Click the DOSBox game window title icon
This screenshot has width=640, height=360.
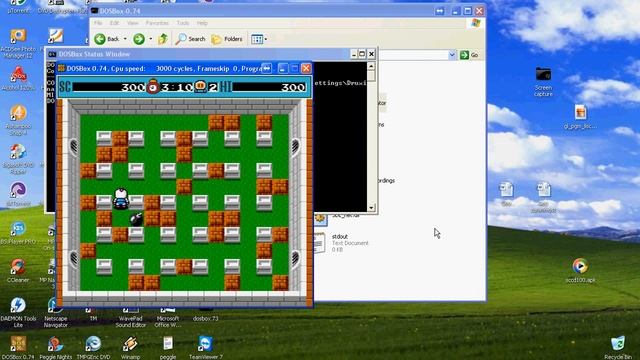61,69
